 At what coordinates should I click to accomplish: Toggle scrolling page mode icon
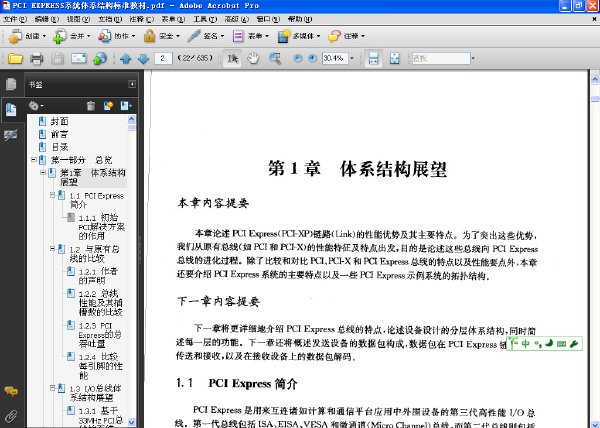click(x=373, y=58)
